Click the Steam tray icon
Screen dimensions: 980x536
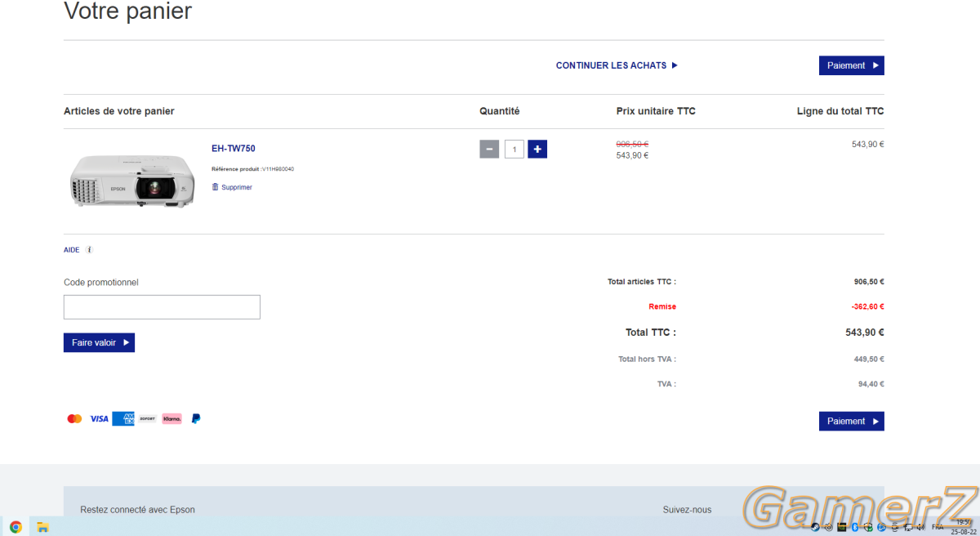[815, 527]
